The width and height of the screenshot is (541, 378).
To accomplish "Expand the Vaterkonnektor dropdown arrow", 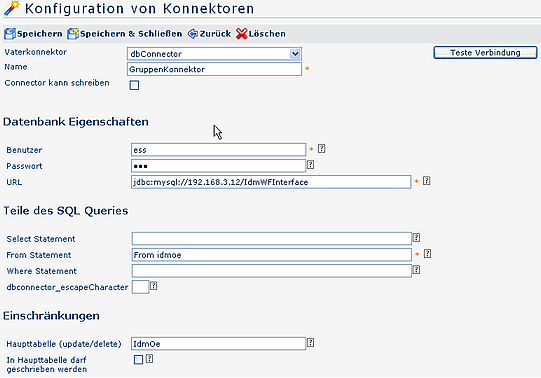I will pos(295,54).
